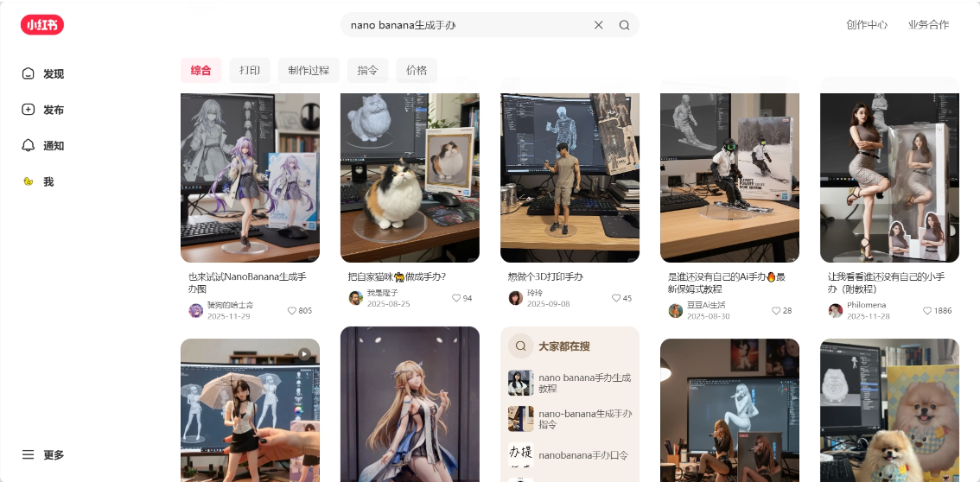
Task: Select the 打印 filter tab
Action: click(250, 71)
